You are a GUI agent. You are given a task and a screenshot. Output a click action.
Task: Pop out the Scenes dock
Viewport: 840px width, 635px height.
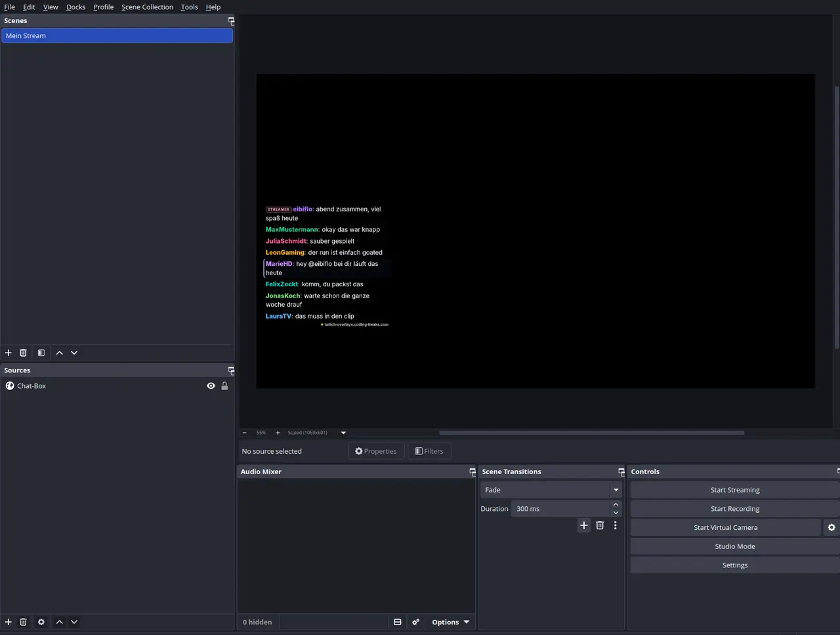pos(231,21)
